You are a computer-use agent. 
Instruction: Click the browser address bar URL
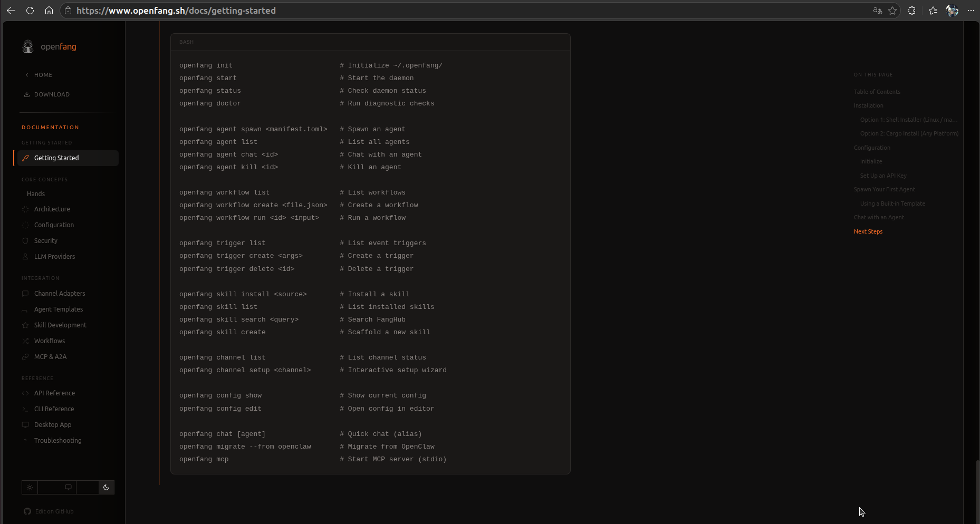coord(176,11)
